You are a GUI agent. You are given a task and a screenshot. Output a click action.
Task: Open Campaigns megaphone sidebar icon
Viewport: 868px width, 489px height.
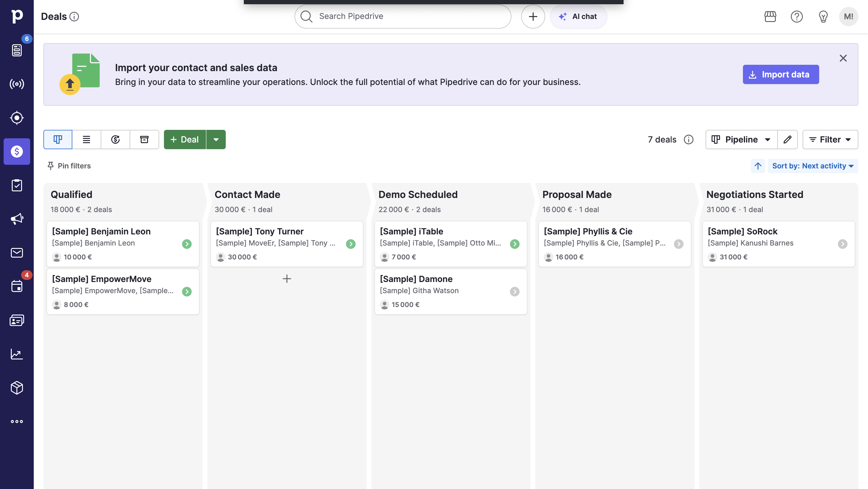[x=17, y=219]
